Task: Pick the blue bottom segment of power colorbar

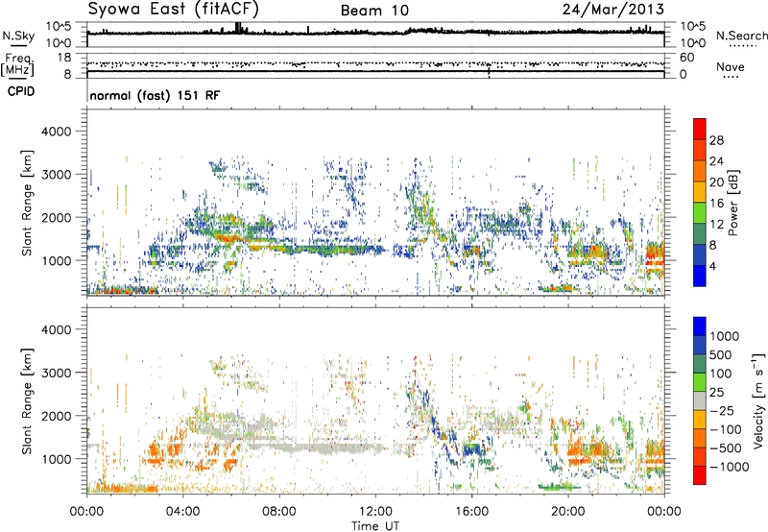Action: pyautogui.click(x=700, y=277)
